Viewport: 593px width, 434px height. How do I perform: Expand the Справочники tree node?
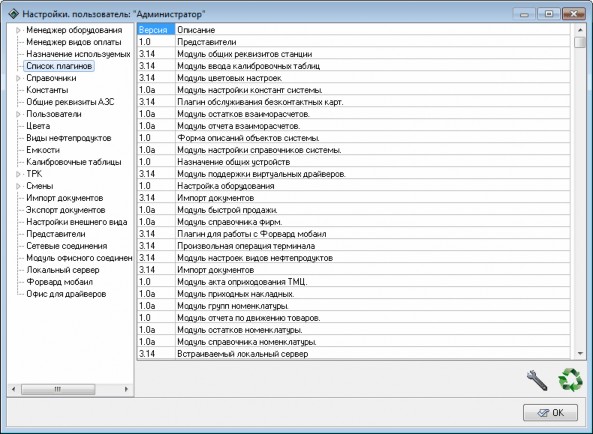point(18,78)
